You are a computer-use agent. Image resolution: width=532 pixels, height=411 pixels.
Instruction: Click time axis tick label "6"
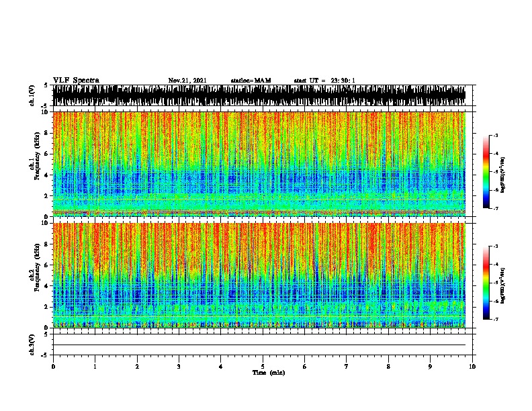(x=305, y=366)
